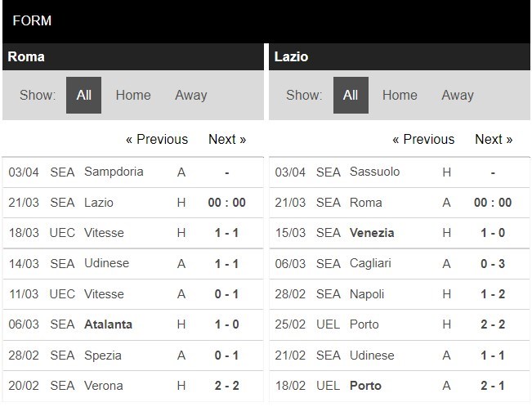Viewport: 532px width, 407px height.
Task: Switch to Away filter for Roma
Action: [x=190, y=95]
